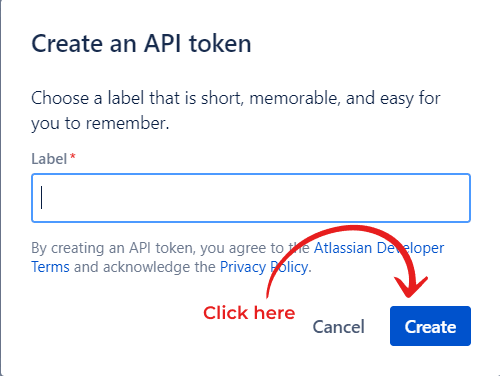The height and width of the screenshot is (376, 500).
Task: Click the word 'API' in the dialog title
Action: coord(162,44)
